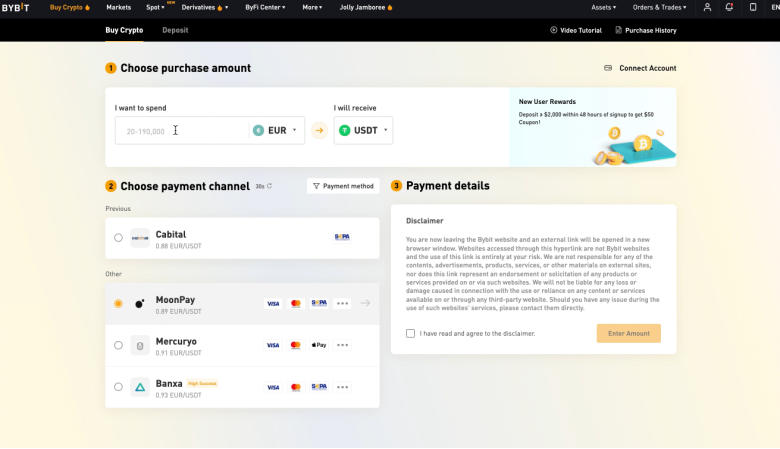Viewport: 780px width, 449px height.
Task: Click the 0.91 EUR/USDT Mercuryo rate
Action: click(x=179, y=353)
